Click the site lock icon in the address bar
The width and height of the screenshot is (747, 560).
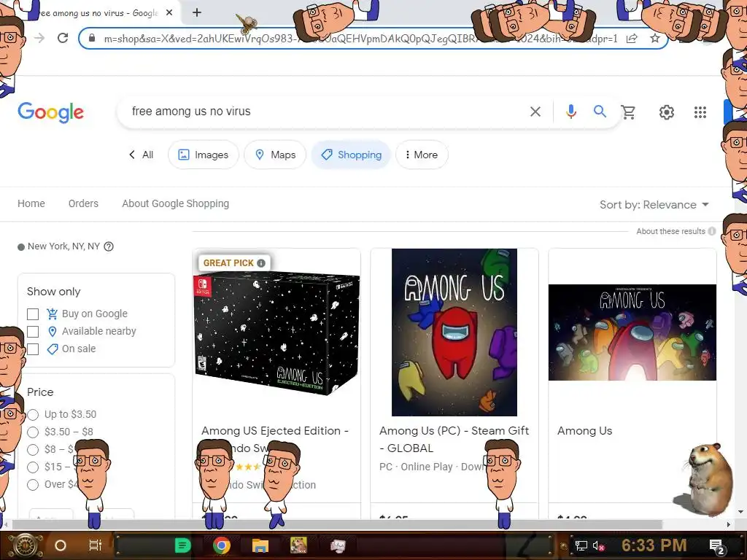[92, 39]
